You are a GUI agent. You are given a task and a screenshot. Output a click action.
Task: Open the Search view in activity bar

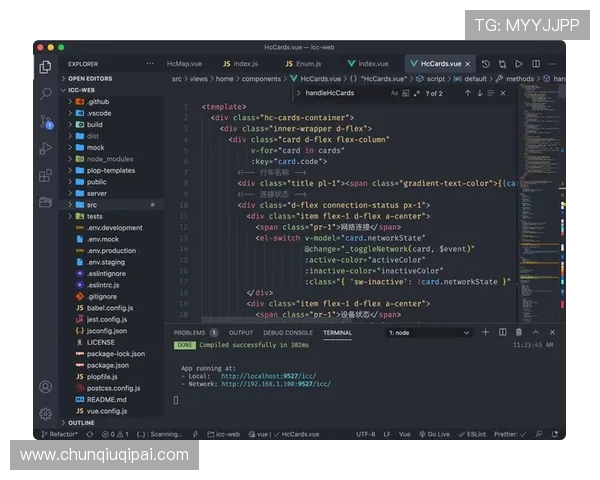coord(45,94)
